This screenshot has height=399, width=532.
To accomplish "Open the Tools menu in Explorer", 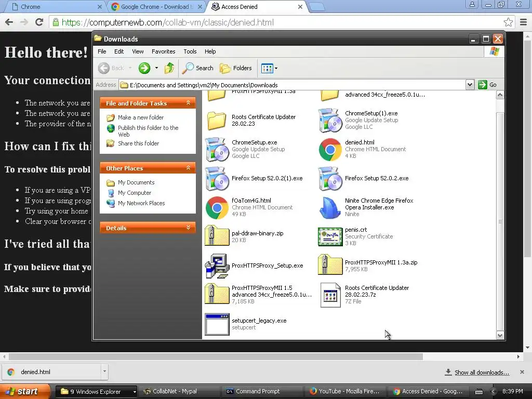I will click(x=190, y=51).
